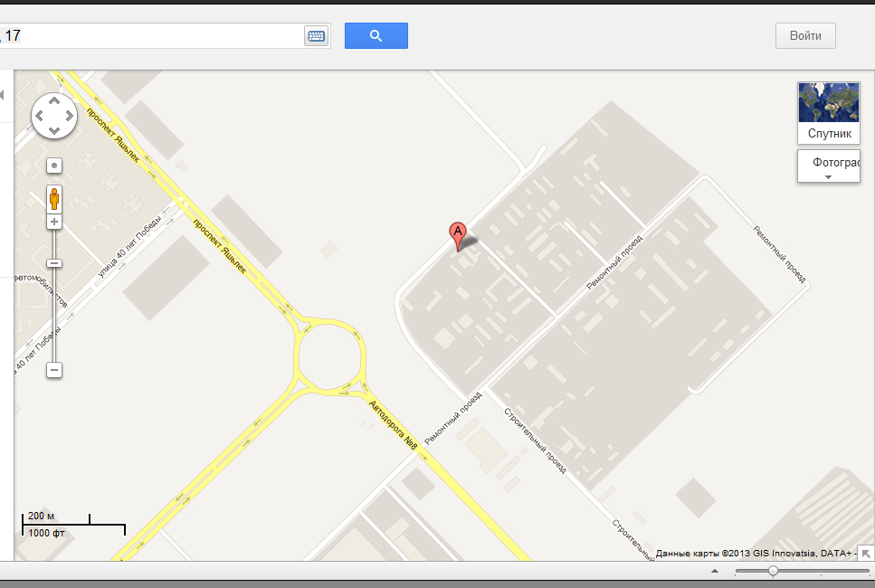The height and width of the screenshot is (588, 875).
Task: Click the zoom slider handle
Action: [54, 263]
